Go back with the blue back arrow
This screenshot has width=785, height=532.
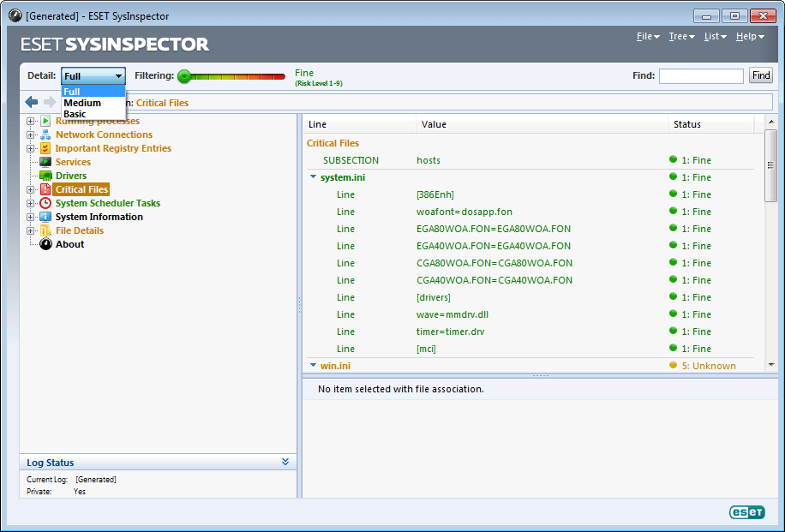coord(32,102)
